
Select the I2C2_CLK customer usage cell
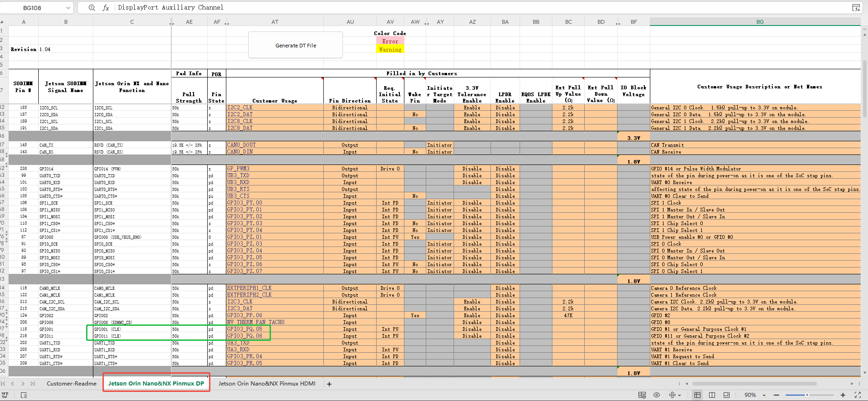[275, 108]
